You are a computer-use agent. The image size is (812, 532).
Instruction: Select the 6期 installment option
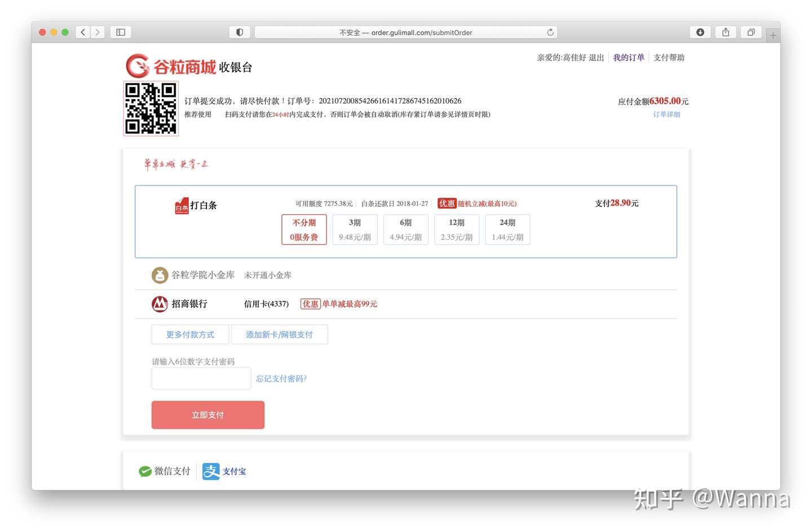tap(405, 229)
